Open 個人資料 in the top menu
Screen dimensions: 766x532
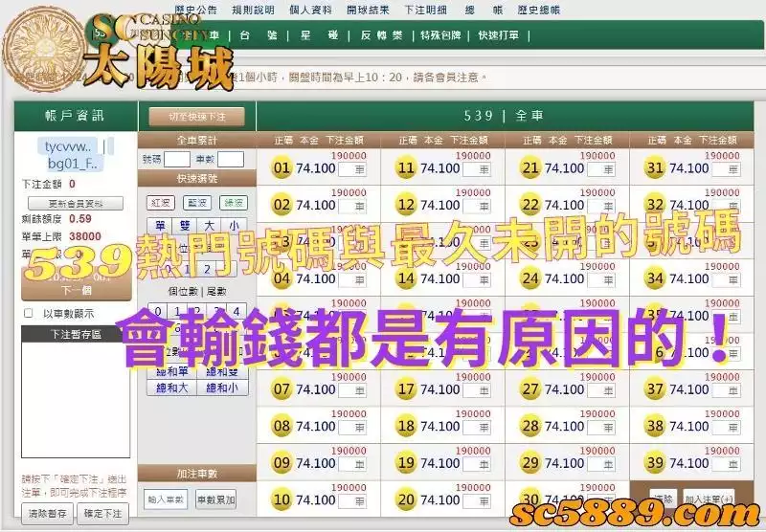(x=310, y=10)
